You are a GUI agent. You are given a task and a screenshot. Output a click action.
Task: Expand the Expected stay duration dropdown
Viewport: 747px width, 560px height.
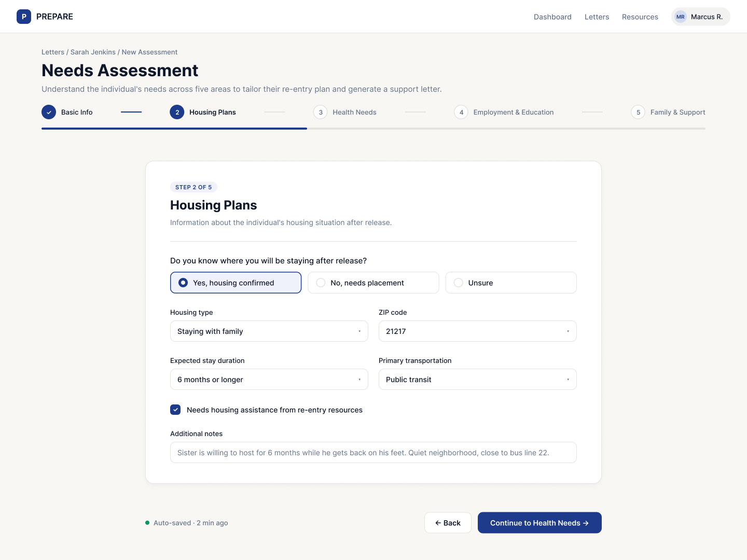coord(269,380)
